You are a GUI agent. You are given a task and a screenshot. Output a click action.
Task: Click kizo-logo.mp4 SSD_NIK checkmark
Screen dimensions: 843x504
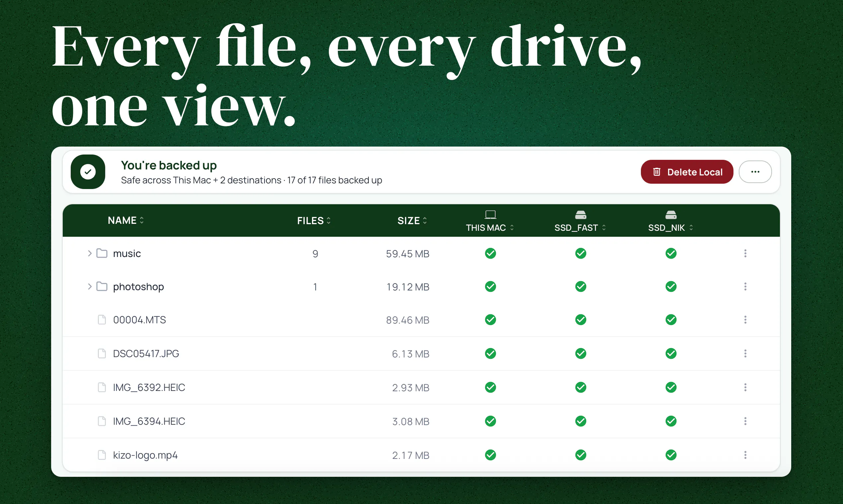click(x=671, y=455)
